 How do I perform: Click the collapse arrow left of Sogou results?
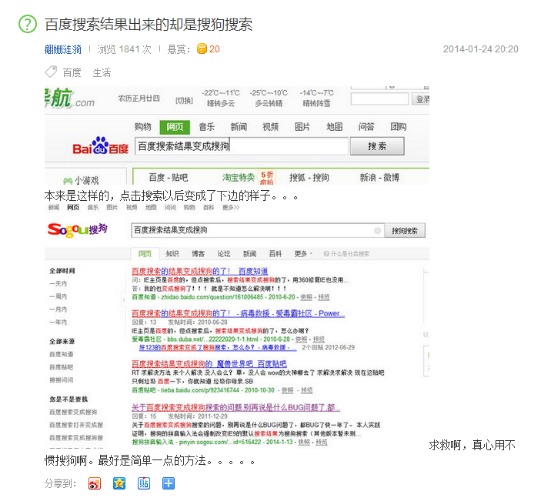pos(124,300)
